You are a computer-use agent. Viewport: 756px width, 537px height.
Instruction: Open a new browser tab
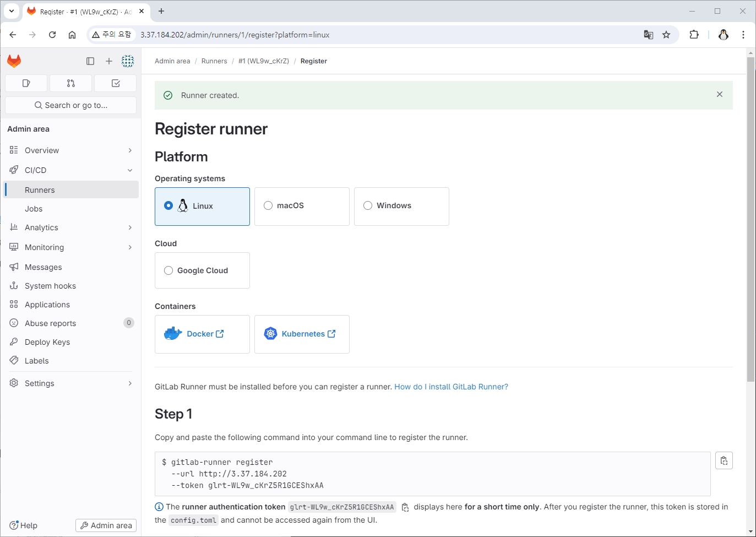161,11
